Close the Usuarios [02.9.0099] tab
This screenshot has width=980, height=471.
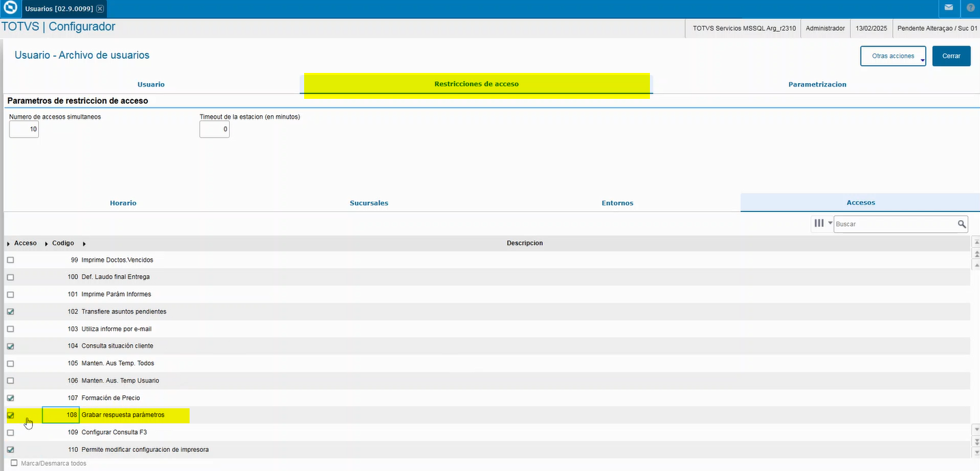point(100,9)
